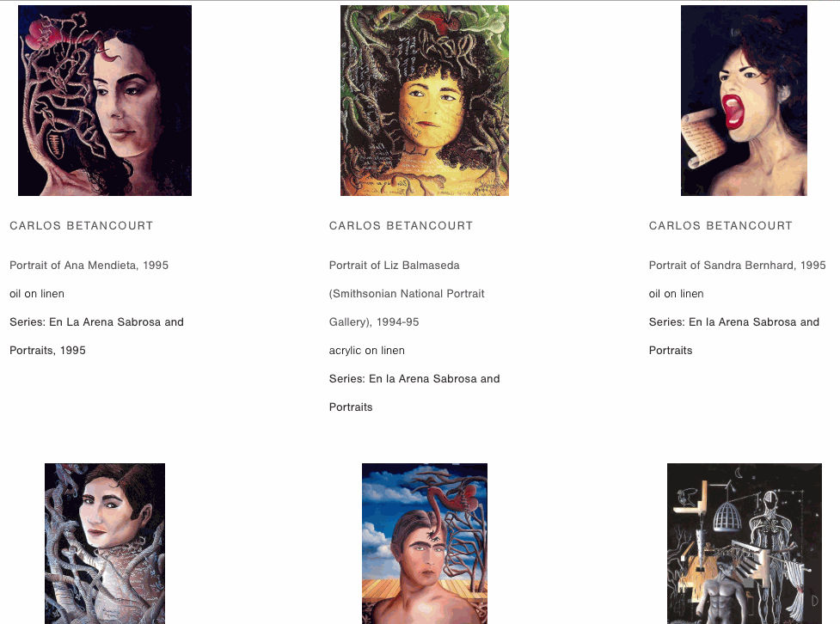
Task: Click the Series line under Sandra Bernhard
Action: click(x=734, y=336)
